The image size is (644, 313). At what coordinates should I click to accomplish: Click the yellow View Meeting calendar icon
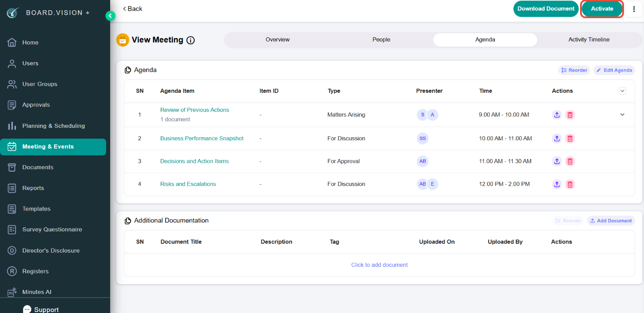(x=123, y=40)
